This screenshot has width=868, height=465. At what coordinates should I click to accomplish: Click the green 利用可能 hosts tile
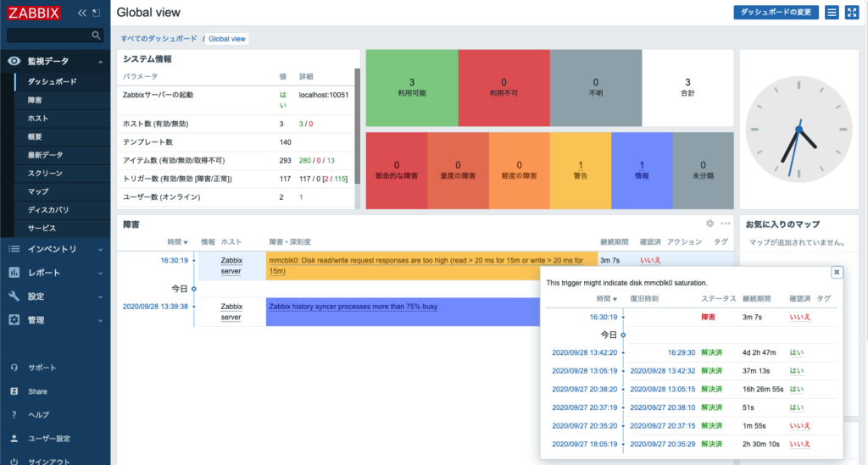tap(412, 88)
